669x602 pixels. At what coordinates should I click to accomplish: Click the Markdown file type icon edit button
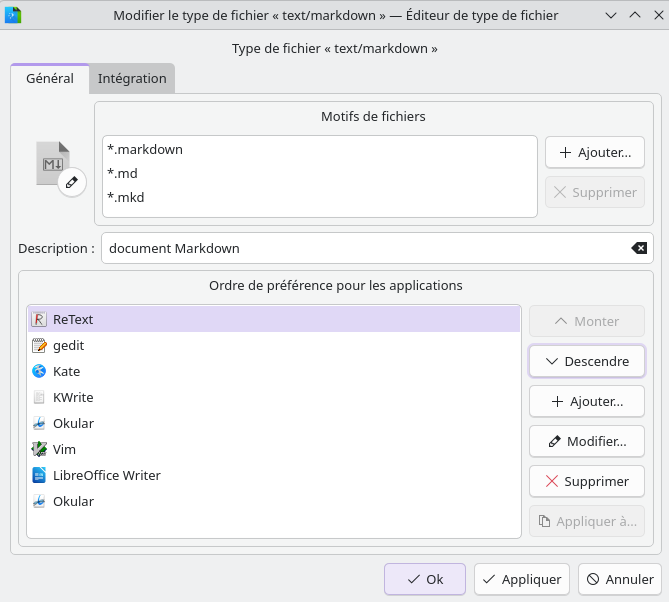pos(71,182)
